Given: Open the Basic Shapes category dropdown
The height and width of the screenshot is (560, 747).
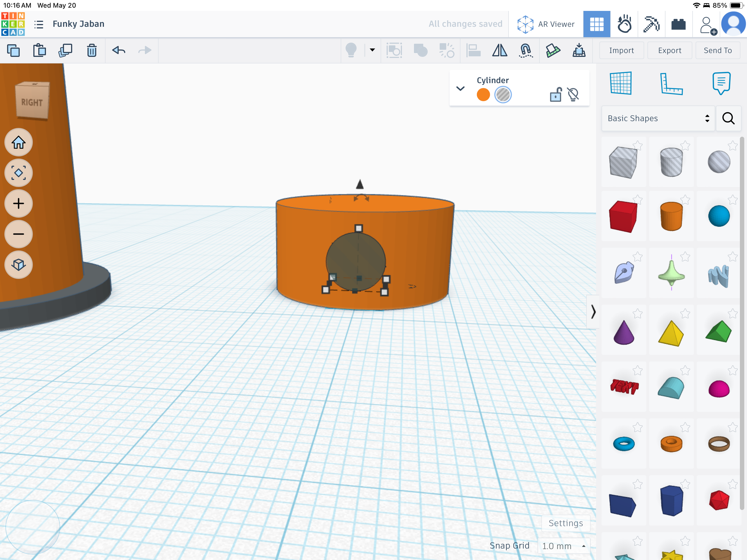Looking at the screenshot, I should point(658,118).
